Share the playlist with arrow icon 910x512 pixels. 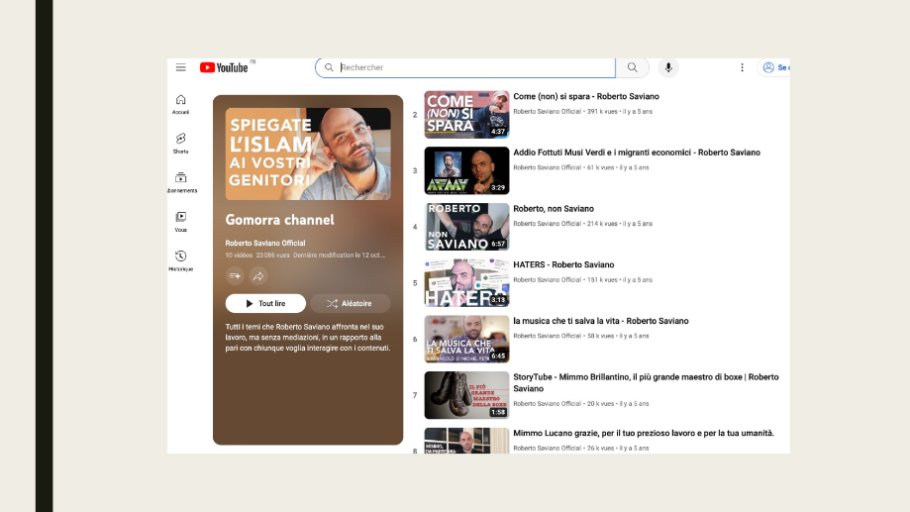[x=258, y=276]
